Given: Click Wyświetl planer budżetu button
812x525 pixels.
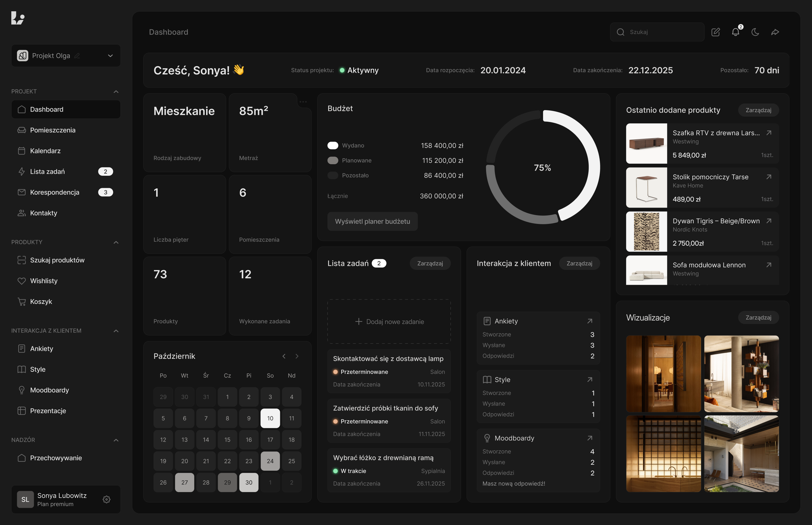Looking at the screenshot, I should click(372, 221).
